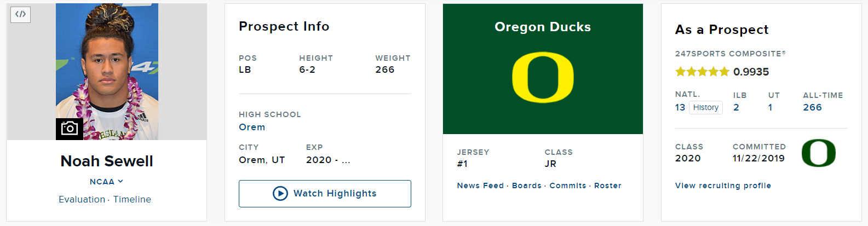Open the News Feed link
Image resolution: width=868 pixels, height=226 pixels.
point(480,186)
